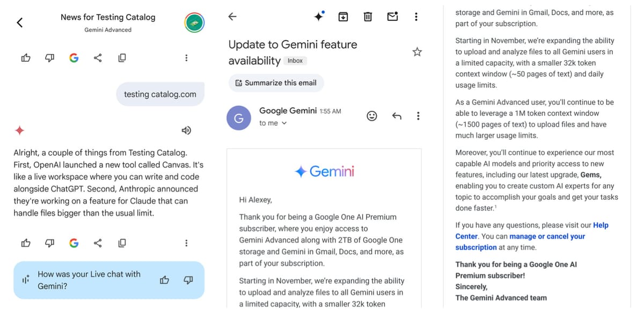Open more options next to the reply icon
This screenshot has height=313, width=644.
[418, 115]
